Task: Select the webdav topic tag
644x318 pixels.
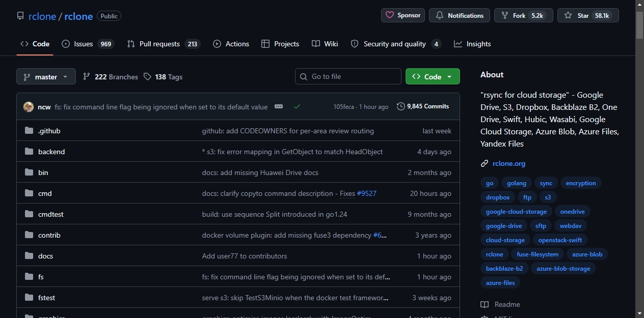Action: (x=571, y=226)
